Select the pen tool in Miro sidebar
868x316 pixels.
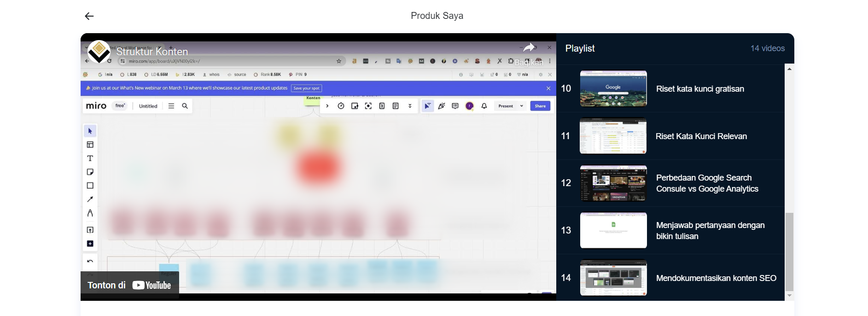(x=90, y=213)
